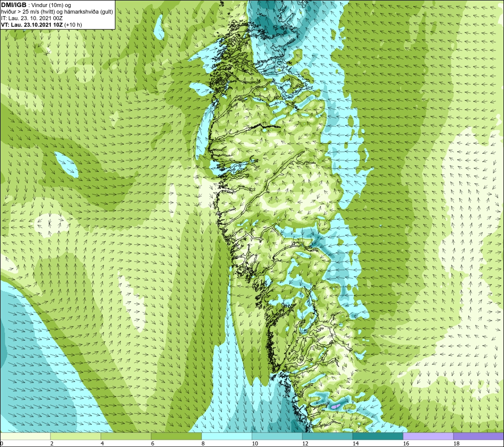Click the '8' label on the wind scale
The height and width of the screenshot is (447, 504).
[203, 444]
